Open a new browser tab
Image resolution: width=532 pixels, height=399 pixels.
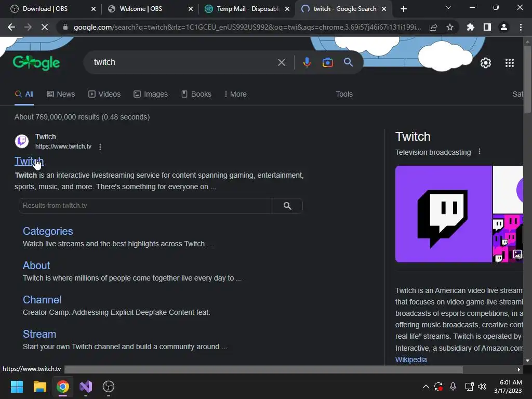(x=403, y=9)
